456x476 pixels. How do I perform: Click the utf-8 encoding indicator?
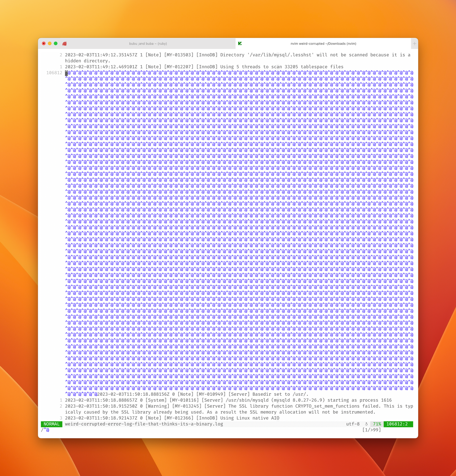click(x=352, y=424)
